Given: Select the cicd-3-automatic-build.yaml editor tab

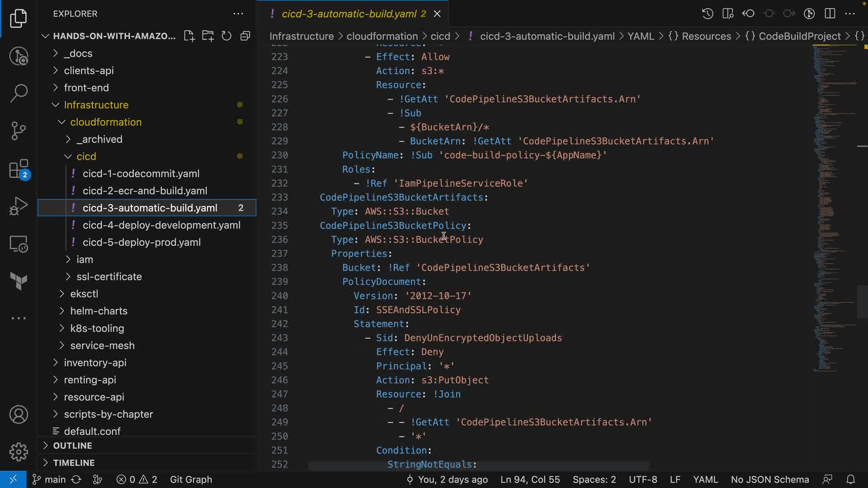Looking at the screenshot, I should coord(349,14).
